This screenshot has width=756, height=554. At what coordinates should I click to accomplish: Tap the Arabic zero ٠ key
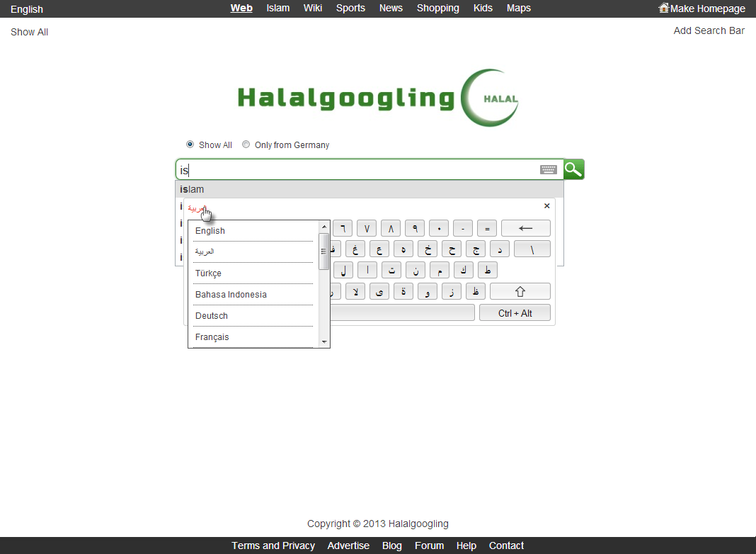(x=439, y=228)
